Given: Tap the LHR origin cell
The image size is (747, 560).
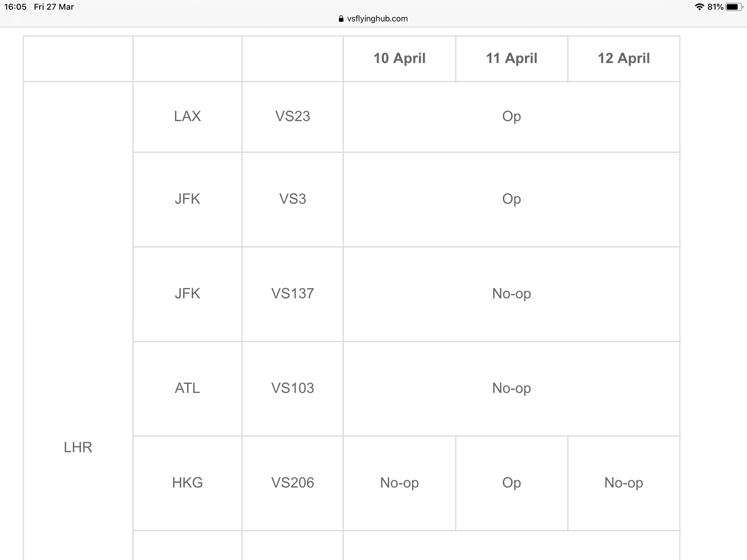Looking at the screenshot, I should click(x=78, y=448).
